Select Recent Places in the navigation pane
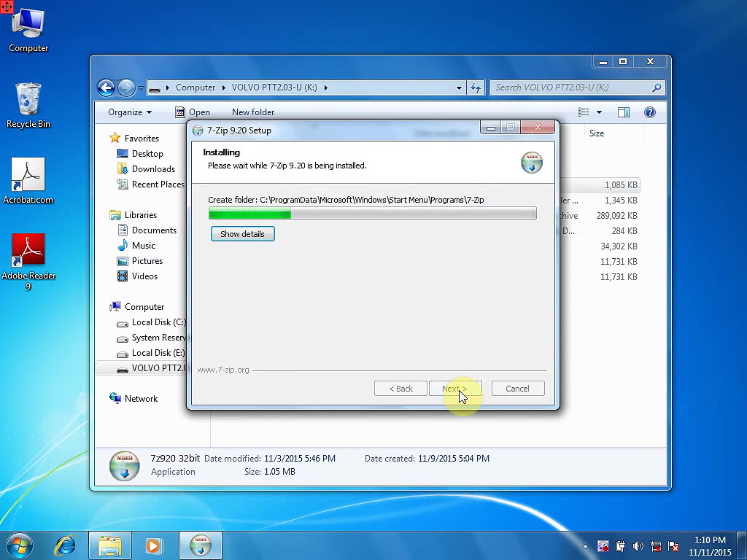 150,184
